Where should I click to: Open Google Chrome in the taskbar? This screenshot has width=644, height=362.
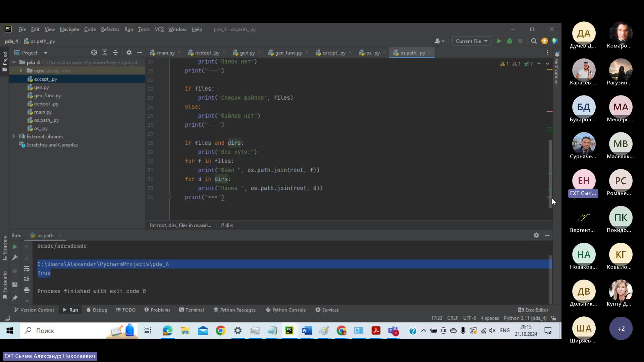pos(221,331)
